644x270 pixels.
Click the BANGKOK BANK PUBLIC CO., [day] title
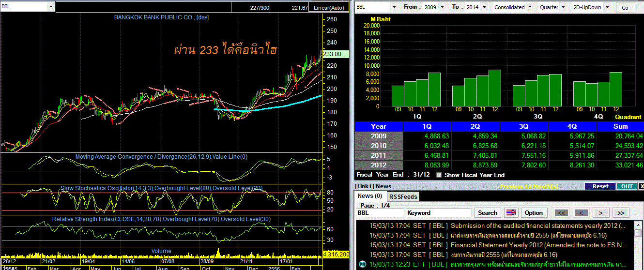[x=161, y=17]
